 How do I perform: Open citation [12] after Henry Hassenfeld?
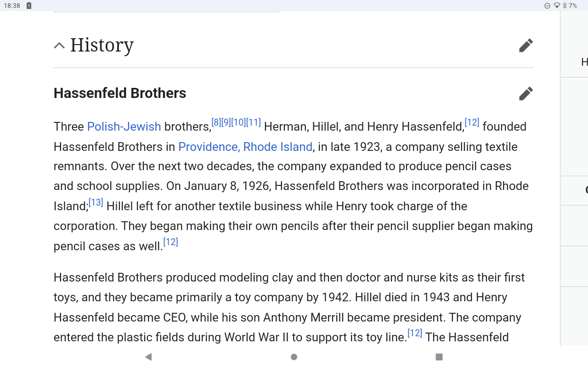[x=472, y=122]
